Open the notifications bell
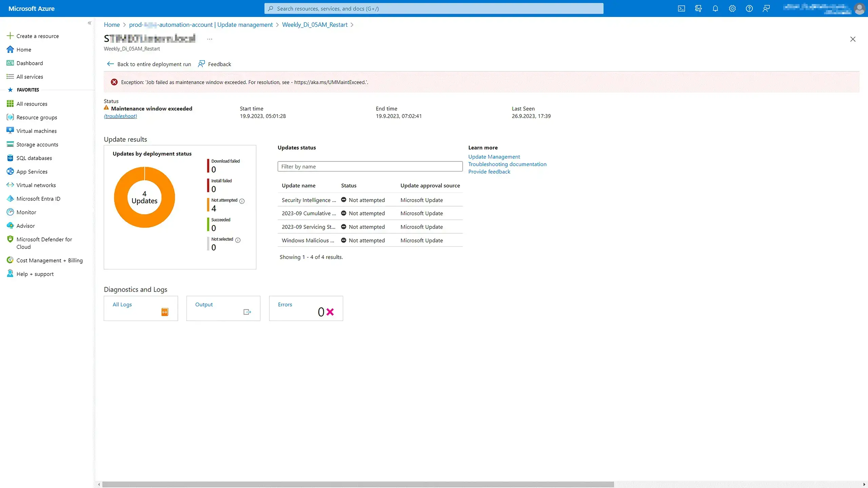 [715, 8]
